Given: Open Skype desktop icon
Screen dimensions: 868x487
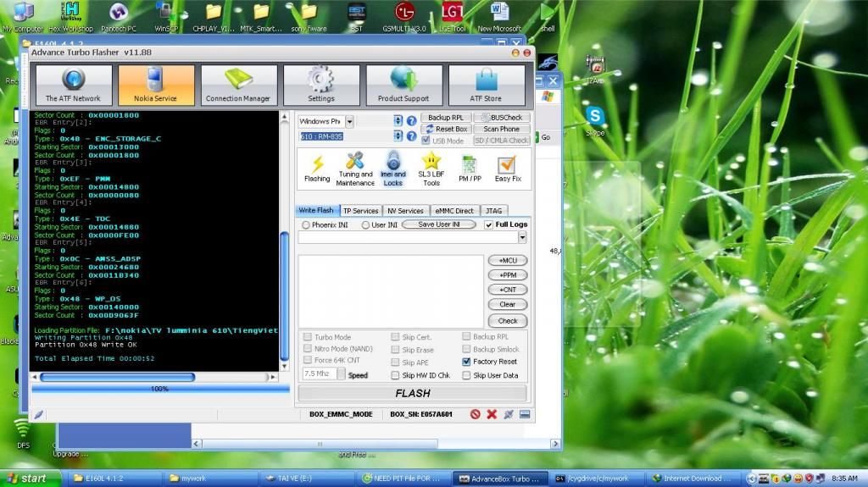Looking at the screenshot, I should point(595,121).
